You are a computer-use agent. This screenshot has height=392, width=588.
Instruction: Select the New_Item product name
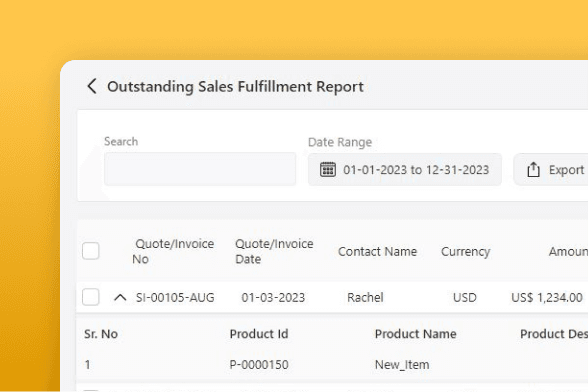[402, 365]
